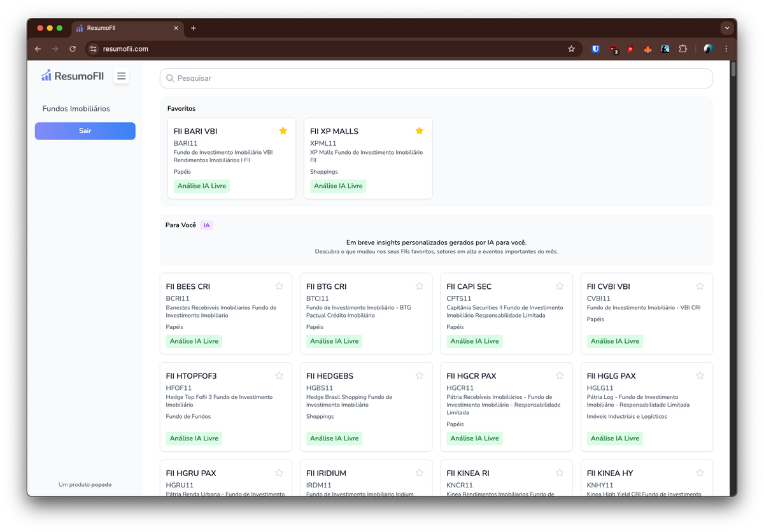Click the Favoritos section heading

(x=181, y=109)
